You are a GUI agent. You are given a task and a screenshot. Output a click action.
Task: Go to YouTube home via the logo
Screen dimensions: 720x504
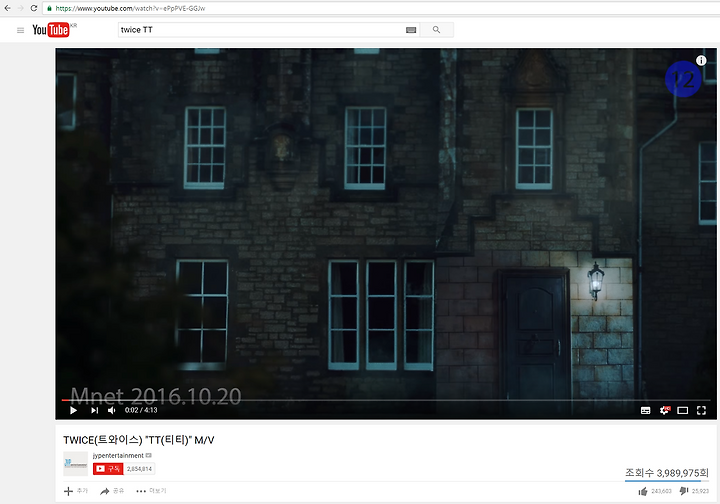coord(51,30)
